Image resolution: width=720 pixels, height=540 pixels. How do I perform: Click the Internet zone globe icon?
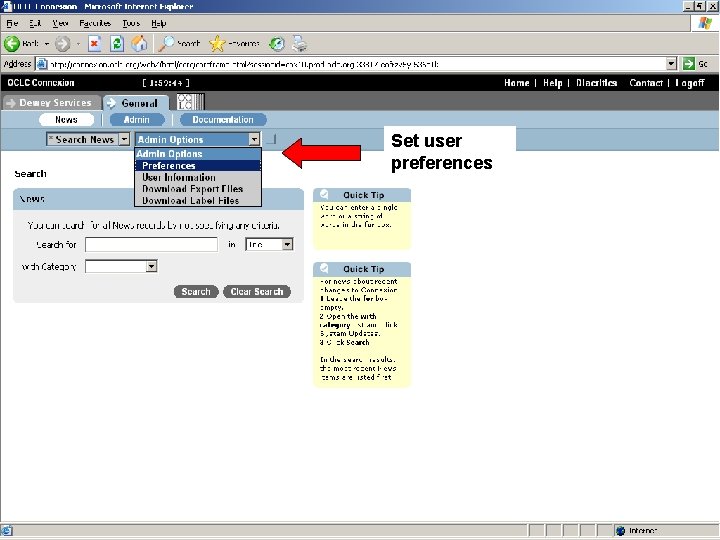click(x=621, y=531)
